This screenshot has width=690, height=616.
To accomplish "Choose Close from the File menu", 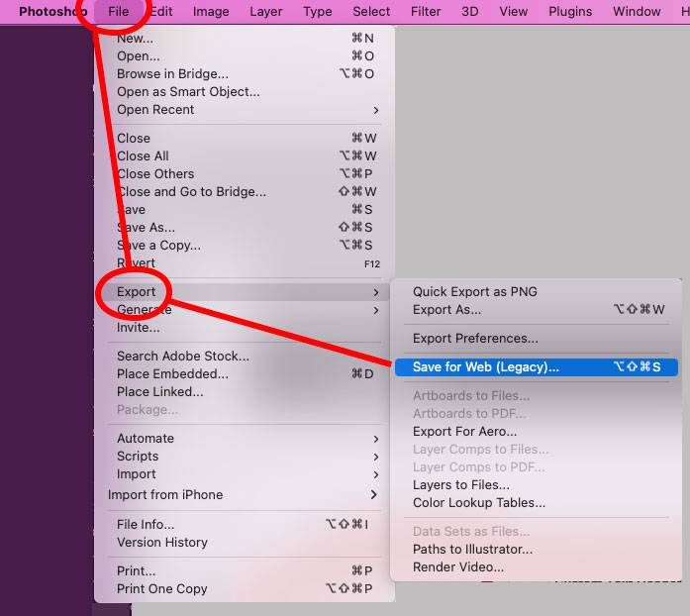I will 245,139.
